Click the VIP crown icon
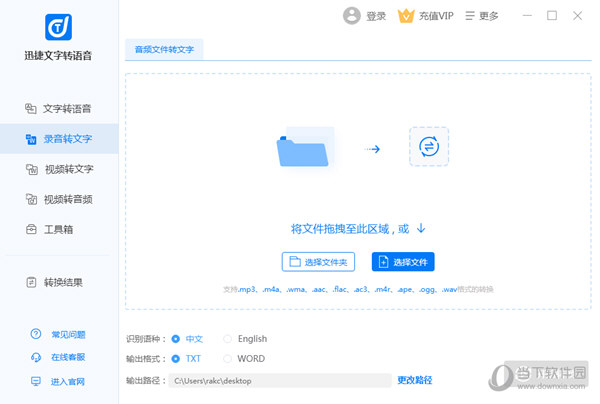This screenshot has width=600, height=404. pos(406,16)
